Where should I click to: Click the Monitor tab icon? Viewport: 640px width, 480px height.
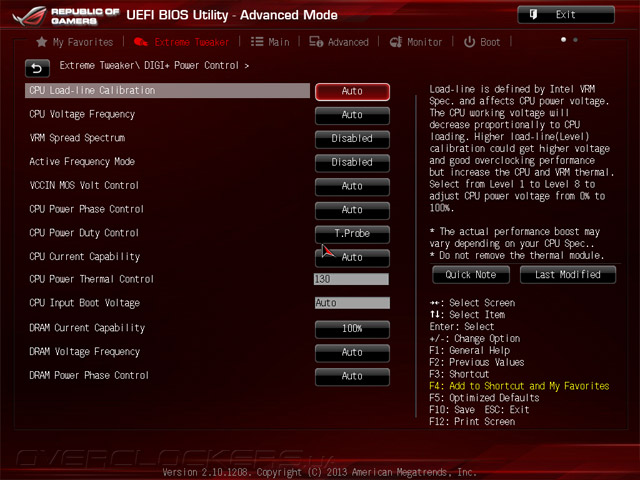coord(396,42)
